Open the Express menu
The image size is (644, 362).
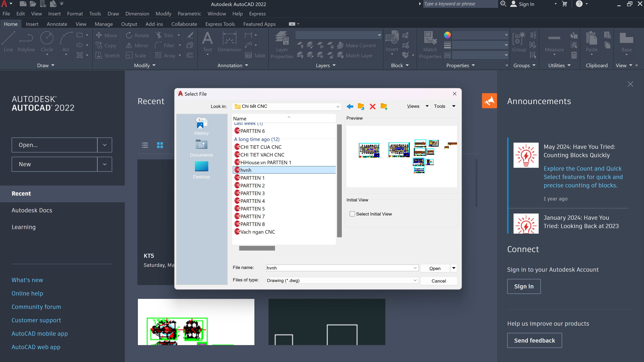257,14
